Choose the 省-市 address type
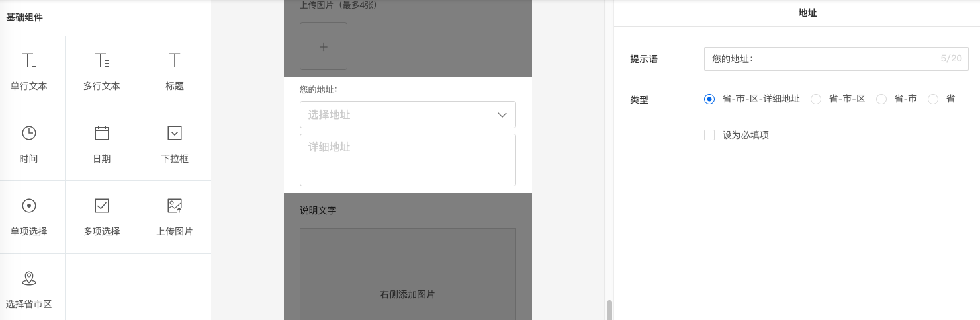 coord(881,99)
